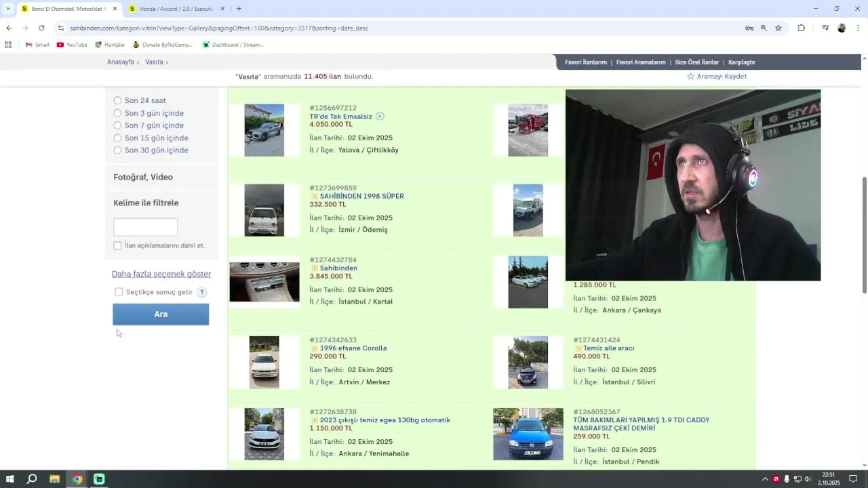Open the Windows Start menu
Screen dimensions: 868x488
pyautogui.click(x=9, y=479)
